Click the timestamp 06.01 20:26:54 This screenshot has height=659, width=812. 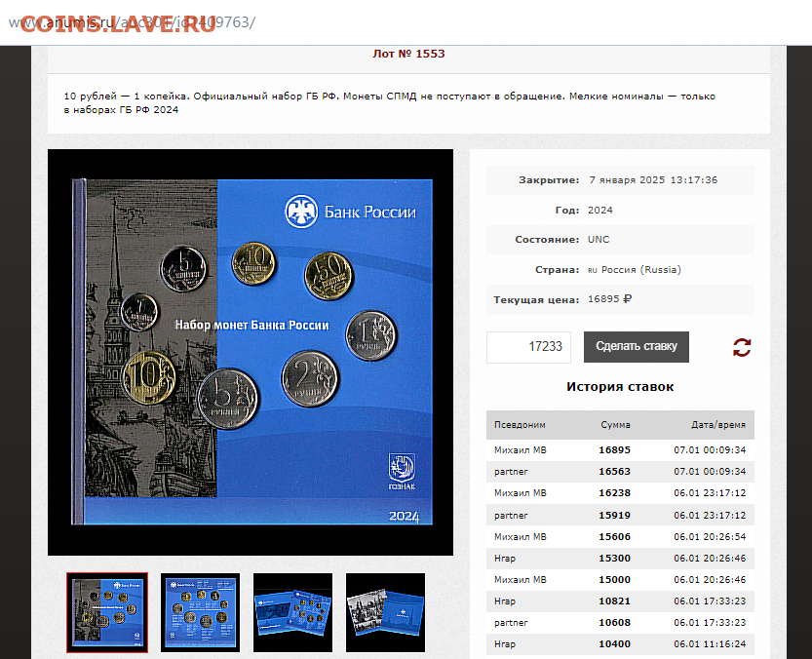click(x=710, y=537)
